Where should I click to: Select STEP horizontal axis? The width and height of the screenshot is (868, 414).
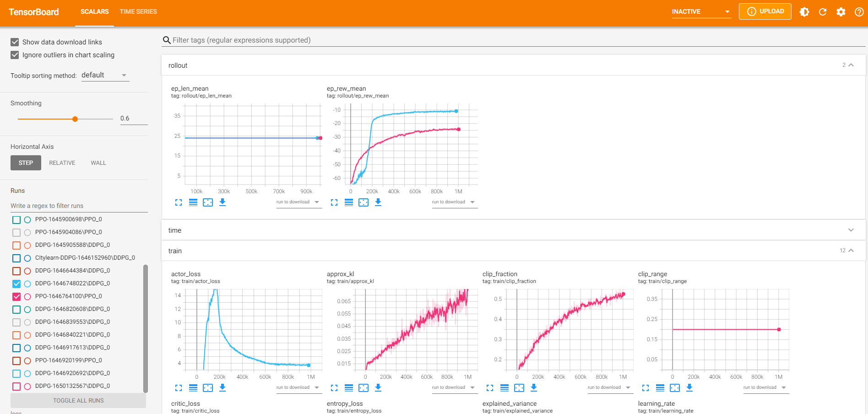click(26, 163)
